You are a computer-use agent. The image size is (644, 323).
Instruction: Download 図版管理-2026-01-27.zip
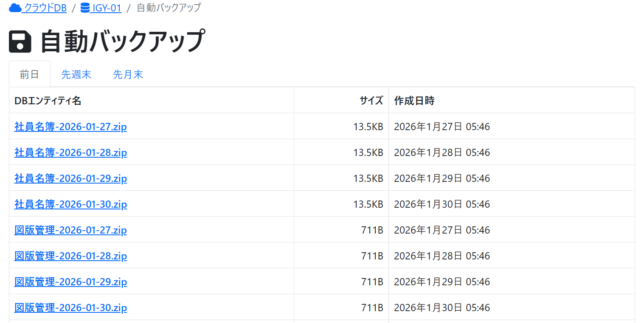click(x=70, y=230)
